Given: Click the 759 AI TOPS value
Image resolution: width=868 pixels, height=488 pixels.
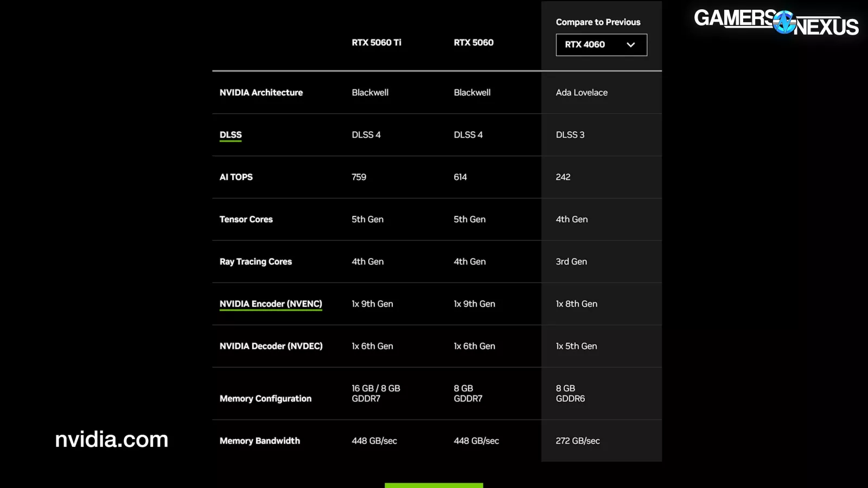Looking at the screenshot, I should (x=359, y=177).
